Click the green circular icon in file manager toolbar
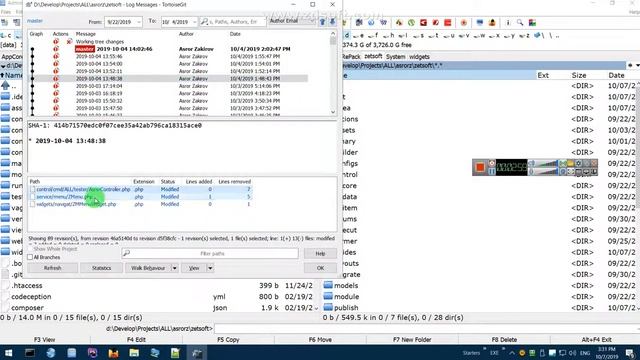 pyautogui.click(x=411, y=23)
